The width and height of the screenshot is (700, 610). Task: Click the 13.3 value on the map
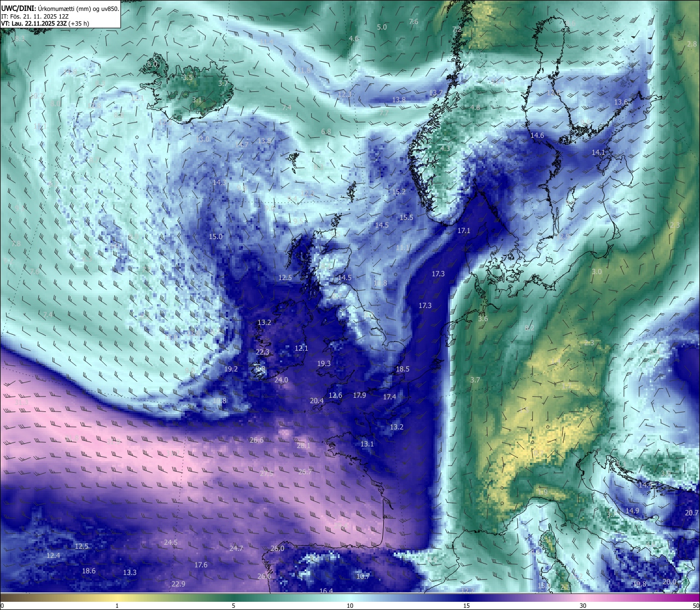click(x=130, y=572)
